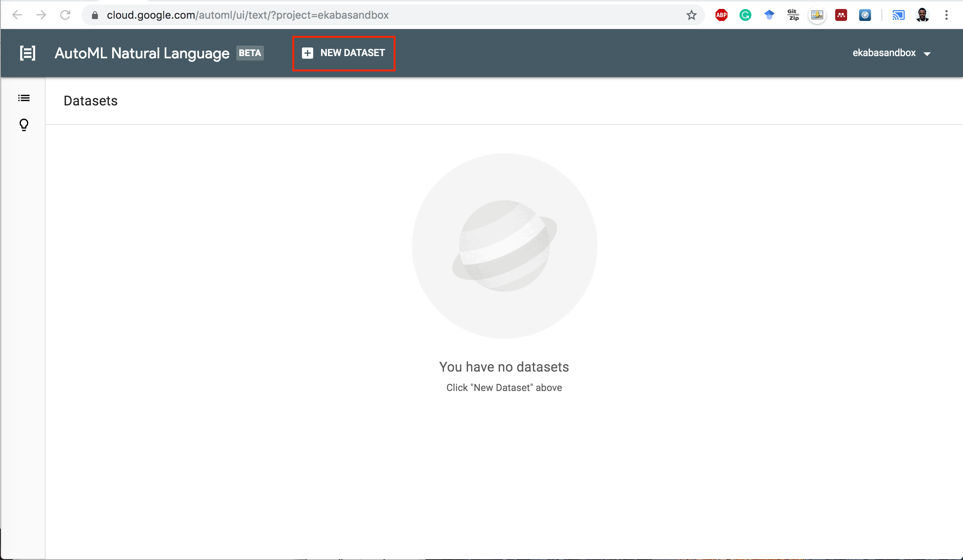Open the GitZip extension icon
The width and height of the screenshot is (963, 560).
point(793,15)
